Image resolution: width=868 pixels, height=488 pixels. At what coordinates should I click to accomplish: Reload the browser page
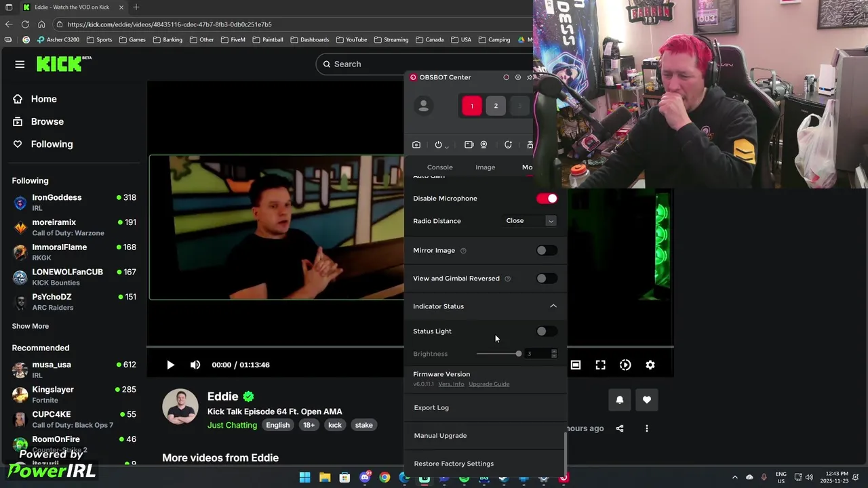(x=25, y=24)
